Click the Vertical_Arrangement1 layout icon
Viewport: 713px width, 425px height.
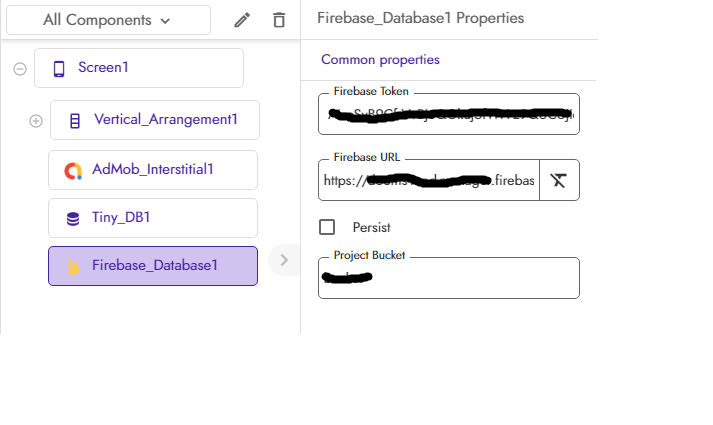[x=75, y=120]
